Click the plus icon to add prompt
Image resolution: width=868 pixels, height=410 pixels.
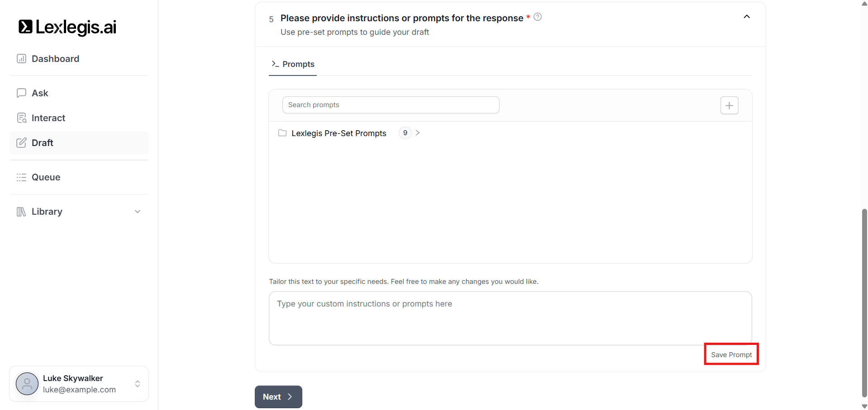[729, 105]
